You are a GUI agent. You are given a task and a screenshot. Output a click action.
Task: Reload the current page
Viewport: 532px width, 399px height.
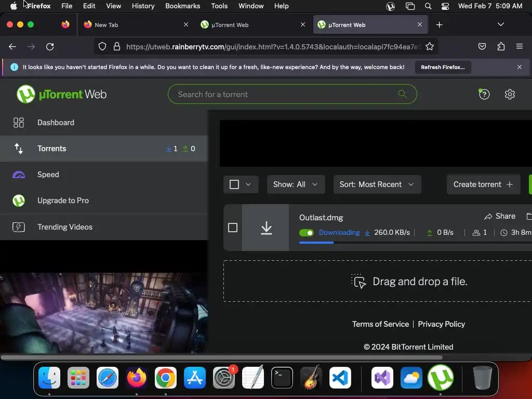click(x=50, y=46)
